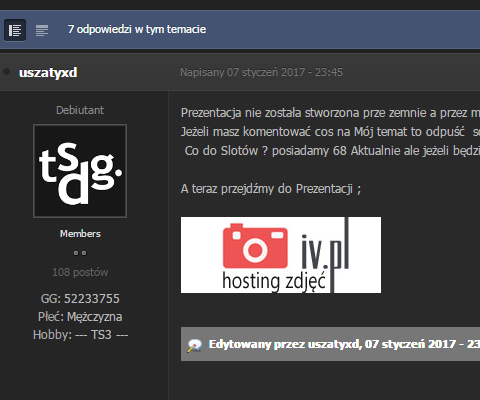Image resolution: width=480 pixels, height=400 pixels.
Task: Click the text A teraz przejdźmy do Prezentacji
Action: (x=271, y=189)
